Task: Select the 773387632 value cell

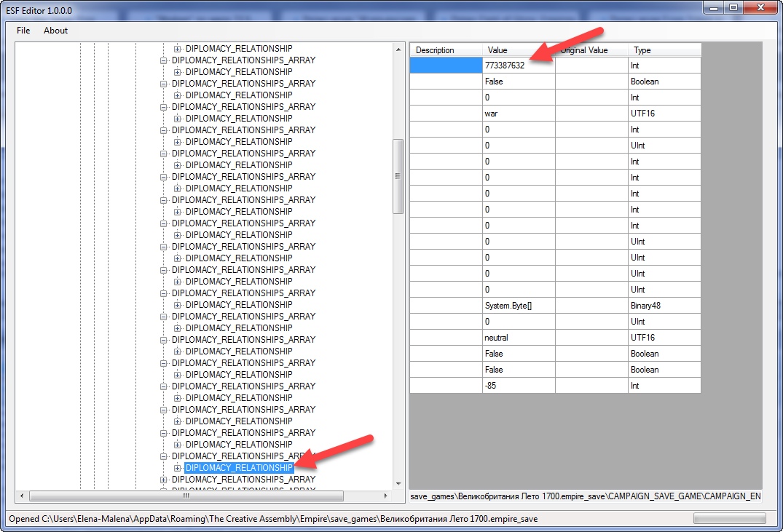Action: tap(519, 65)
